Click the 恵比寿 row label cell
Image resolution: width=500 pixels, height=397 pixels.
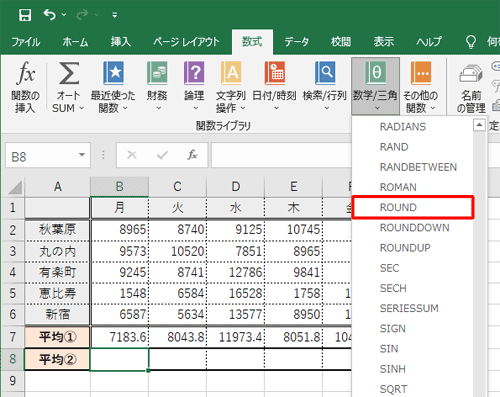click(x=57, y=293)
